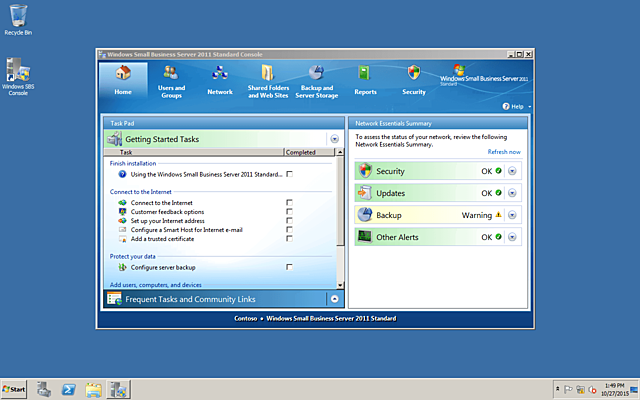Click the task list scroll down arrow

pos(340,285)
